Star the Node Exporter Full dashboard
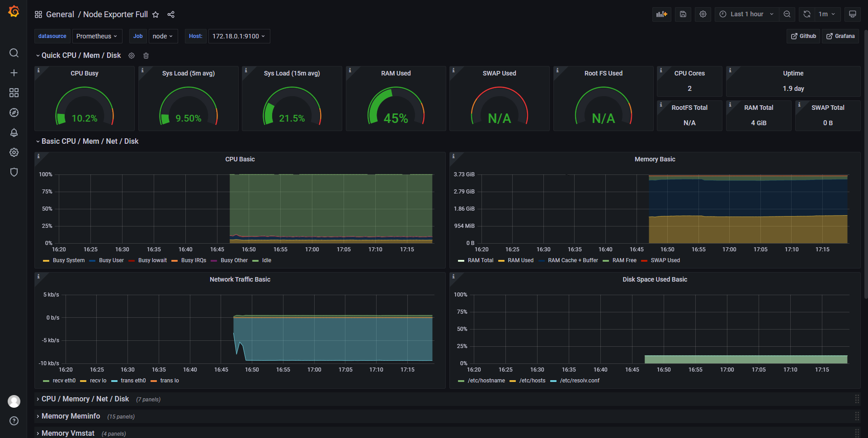The image size is (868, 438). coord(156,14)
